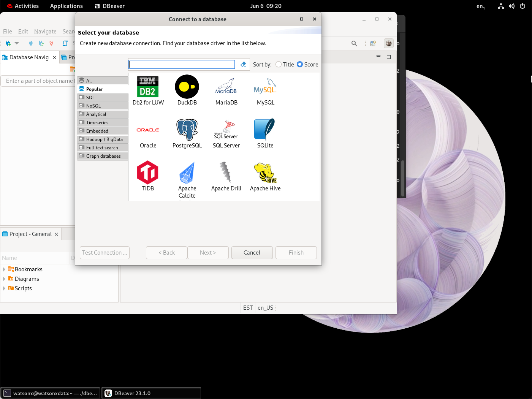Filter drivers by Hadoop / BigData category
The width and height of the screenshot is (532, 399).
click(x=103, y=139)
